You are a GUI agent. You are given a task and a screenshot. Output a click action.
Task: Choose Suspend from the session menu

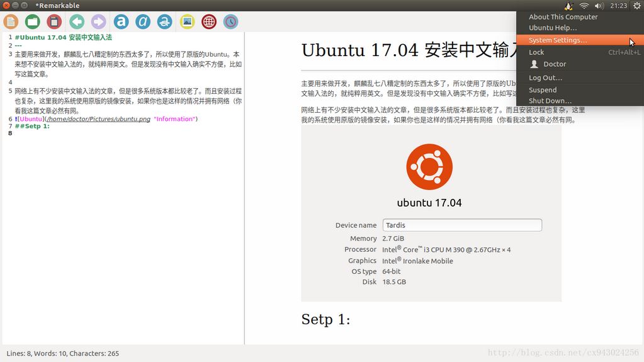[543, 90]
